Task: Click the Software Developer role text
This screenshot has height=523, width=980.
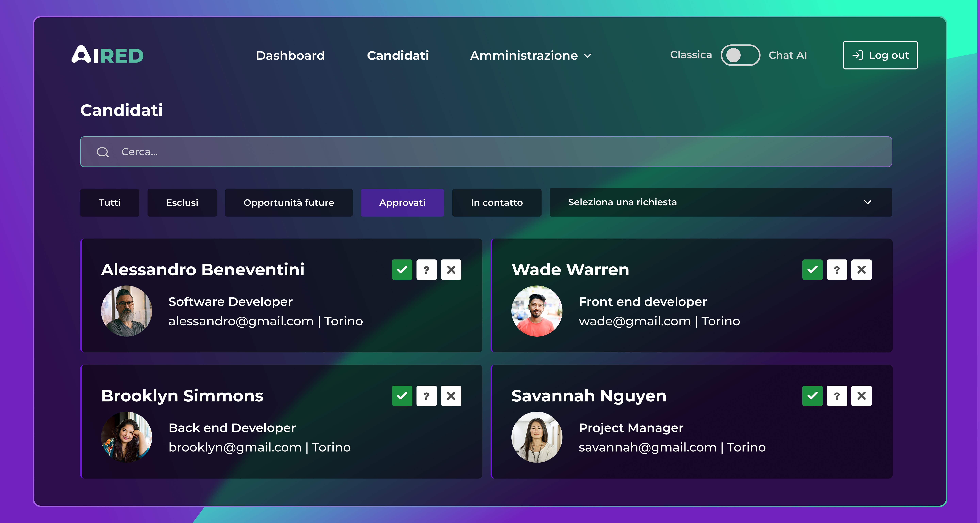Action: coord(231,302)
